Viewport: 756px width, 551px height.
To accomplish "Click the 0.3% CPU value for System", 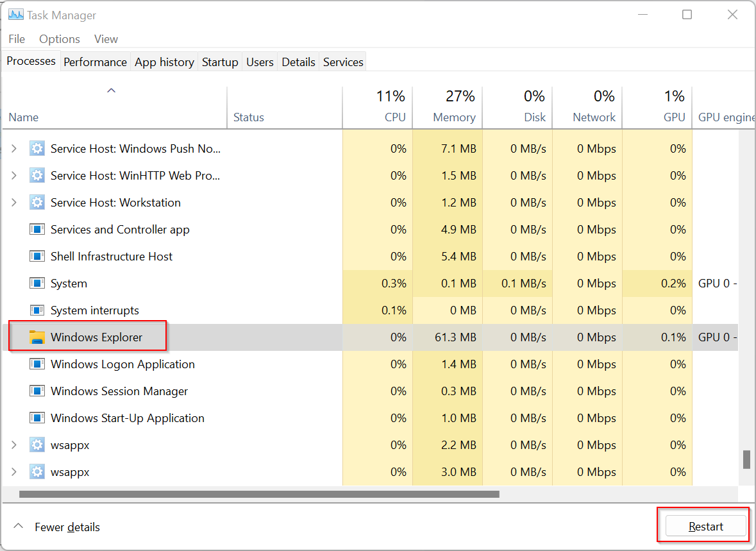I will tap(378, 284).
